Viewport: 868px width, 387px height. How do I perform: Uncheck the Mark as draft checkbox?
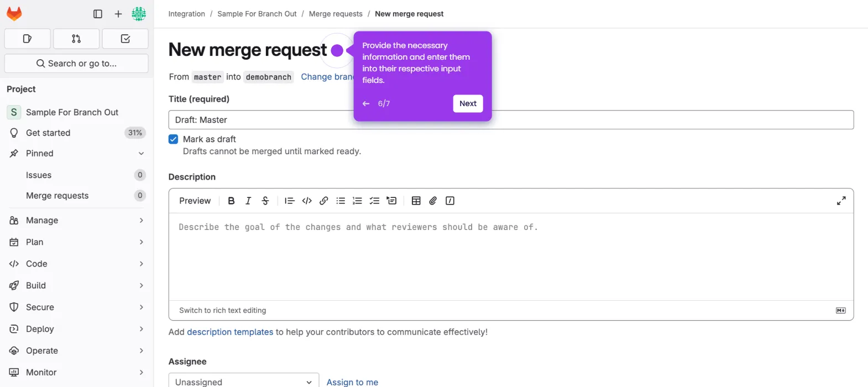point(174,139)
